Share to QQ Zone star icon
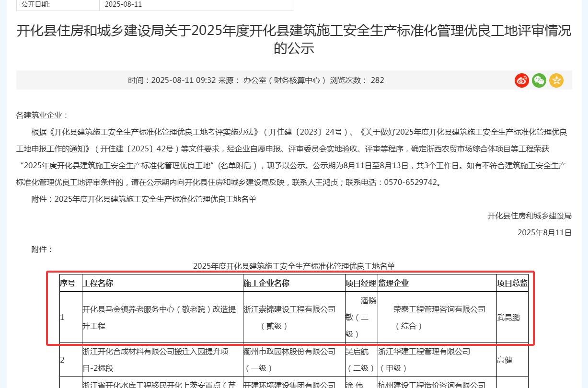 tap(556, 80)
